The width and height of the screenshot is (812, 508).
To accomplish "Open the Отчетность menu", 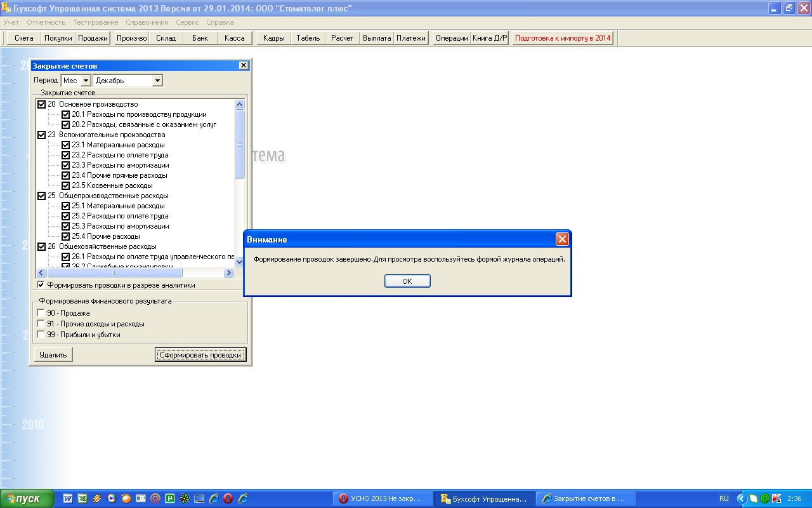I will click(46, 22).
